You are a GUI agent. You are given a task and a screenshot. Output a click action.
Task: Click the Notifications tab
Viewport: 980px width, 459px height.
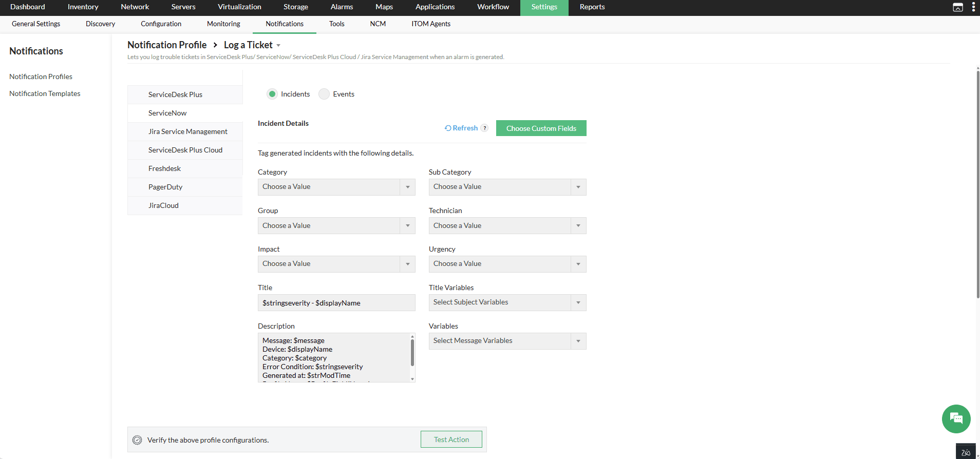[x=285, y=24]
